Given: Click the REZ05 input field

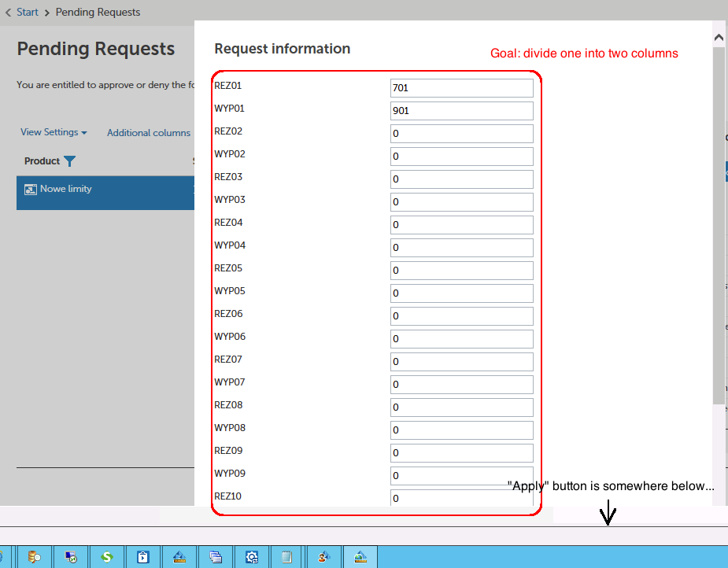Looking at the screenshot, I should (x=461, y=270).
